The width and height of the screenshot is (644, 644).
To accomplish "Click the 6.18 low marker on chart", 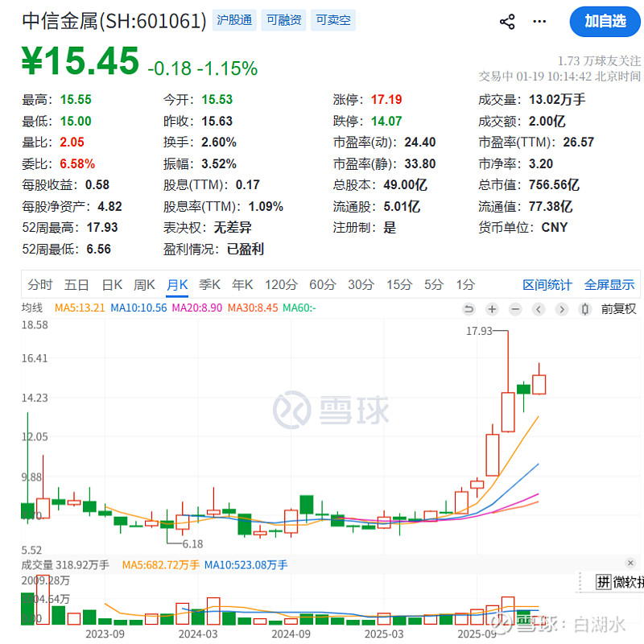I will pos(192,544).
